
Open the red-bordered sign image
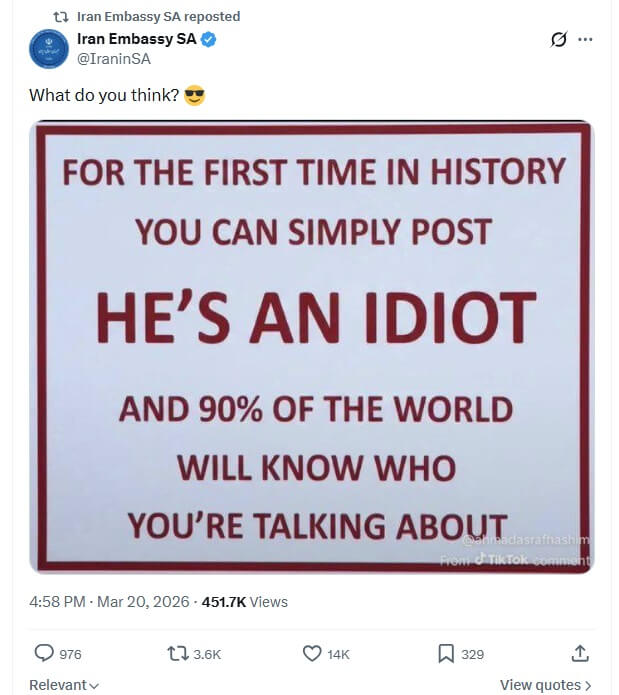click(311, 346)
